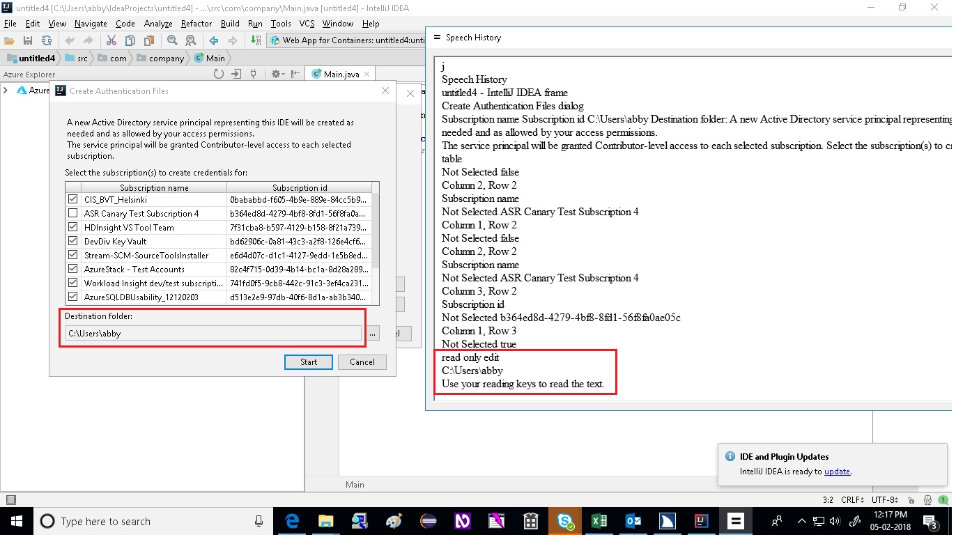Open the Search Everywhere magnifier icon

(x=173, y=40)
